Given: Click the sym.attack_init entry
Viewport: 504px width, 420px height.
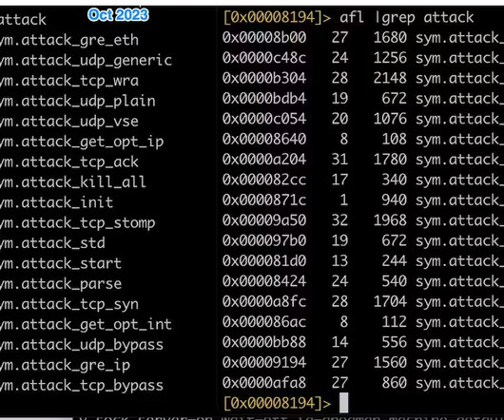Looking at the screenshot, I should coord(56,202).
